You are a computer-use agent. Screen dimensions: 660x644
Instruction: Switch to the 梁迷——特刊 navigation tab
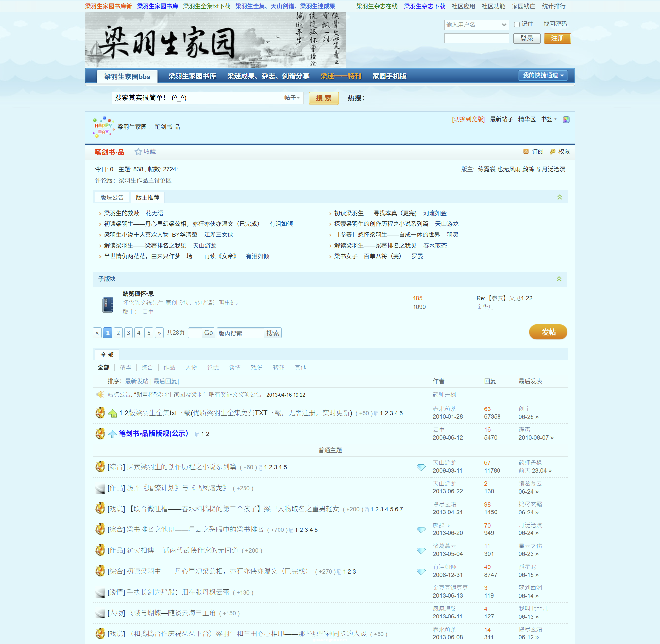click(341, 76)
